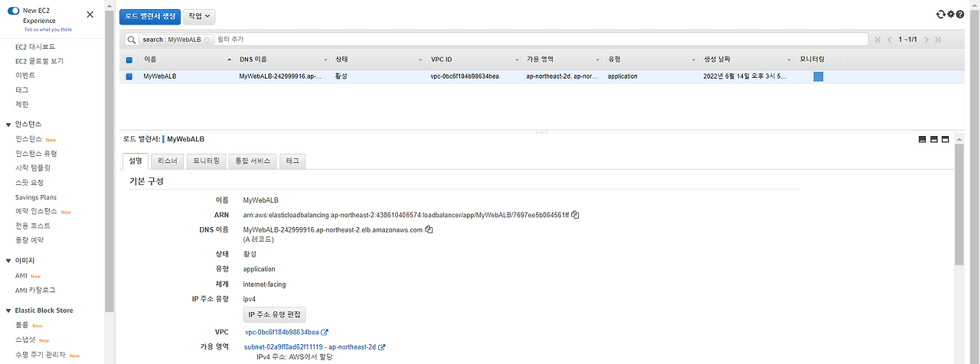980x364 pixels.
Task: Toggle the MyWebALB row checkbox
Action: 129,76
